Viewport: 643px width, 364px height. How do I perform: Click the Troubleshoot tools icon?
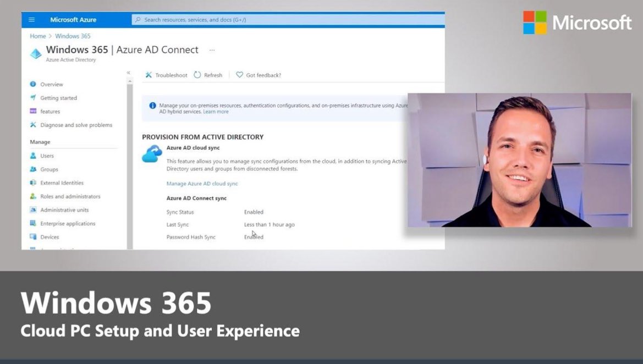(149, 75)
